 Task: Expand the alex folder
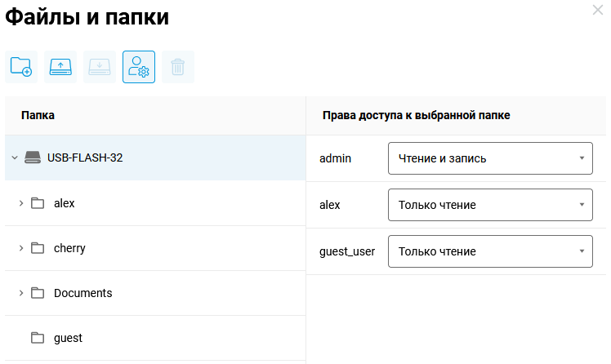[20, 203]
